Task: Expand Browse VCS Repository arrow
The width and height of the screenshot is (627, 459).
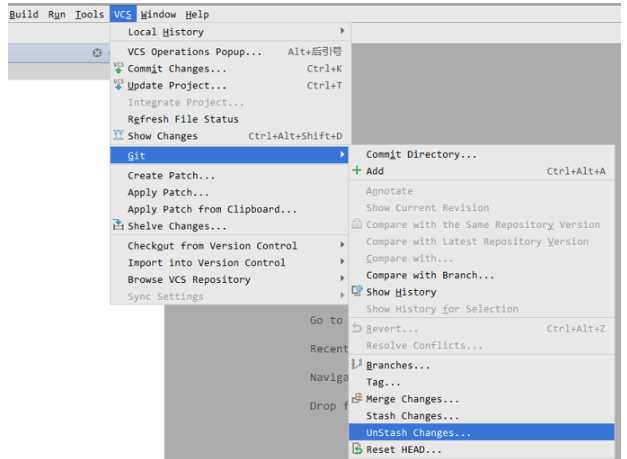Action: pyautogui.click(x=342, y=278)
